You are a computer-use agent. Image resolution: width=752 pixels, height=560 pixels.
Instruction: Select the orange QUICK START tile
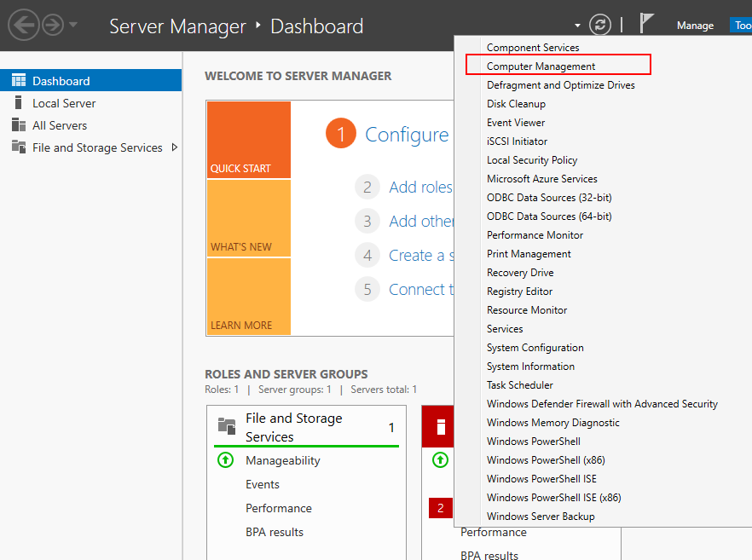tap(249, 140)
